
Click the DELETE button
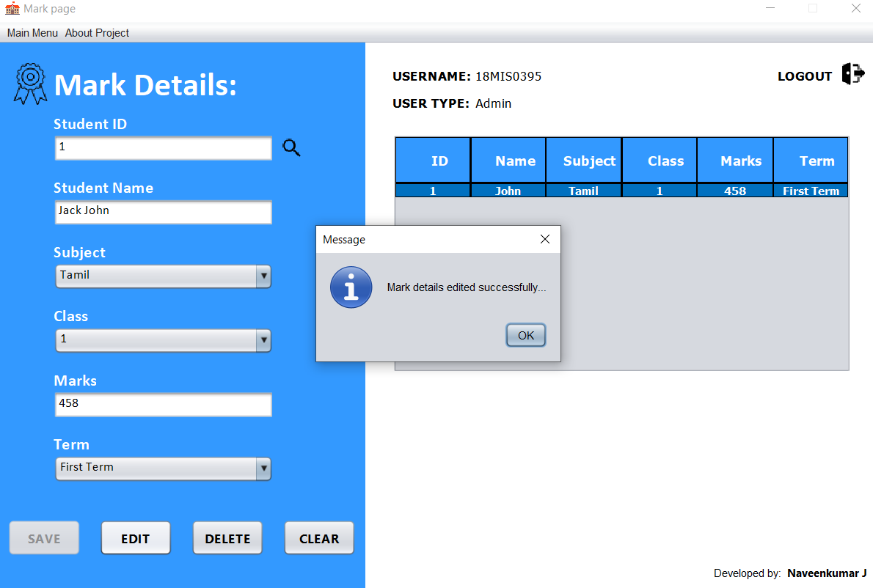[227, 538]
